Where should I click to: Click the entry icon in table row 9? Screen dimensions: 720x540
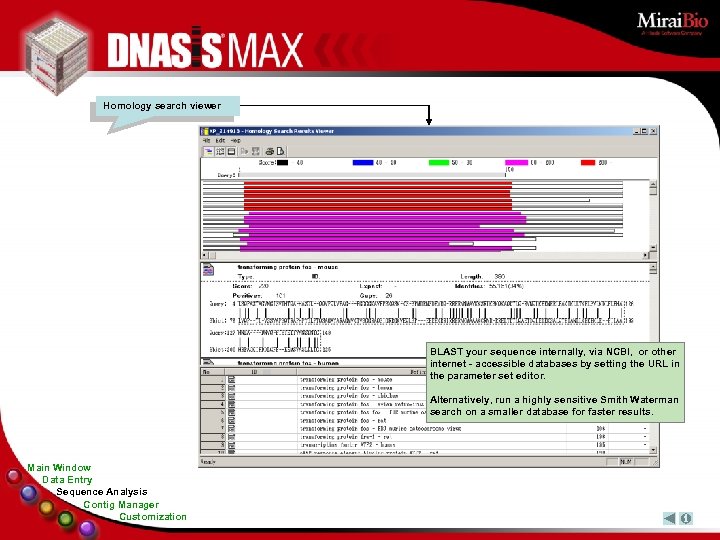231,445
